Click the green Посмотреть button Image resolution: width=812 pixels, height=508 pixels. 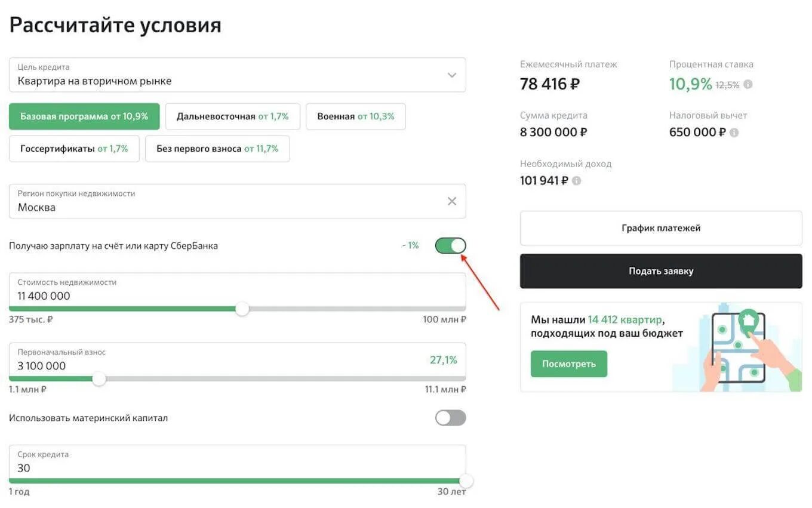568,364
